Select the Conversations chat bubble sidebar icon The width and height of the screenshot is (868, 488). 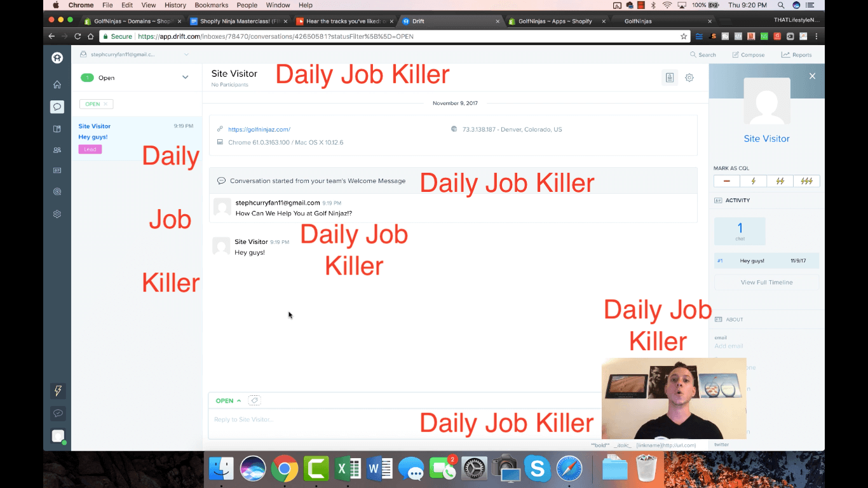57,107
